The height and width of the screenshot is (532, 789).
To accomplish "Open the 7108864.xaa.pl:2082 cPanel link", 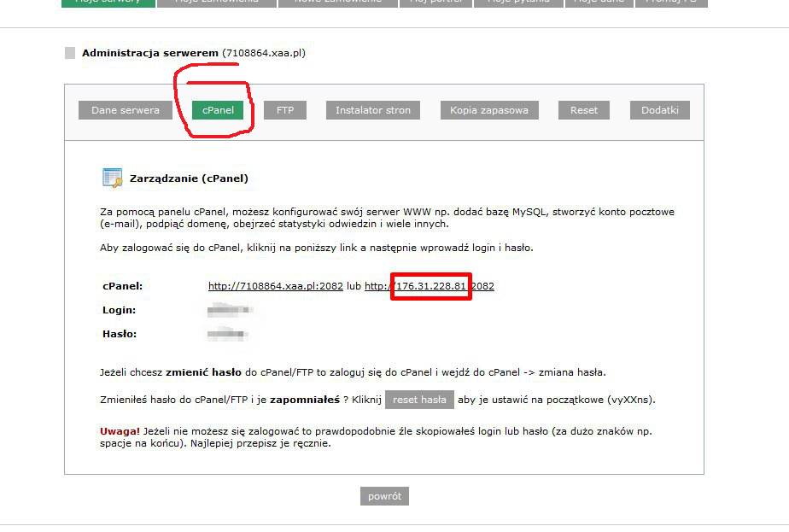I will (276, 286).
